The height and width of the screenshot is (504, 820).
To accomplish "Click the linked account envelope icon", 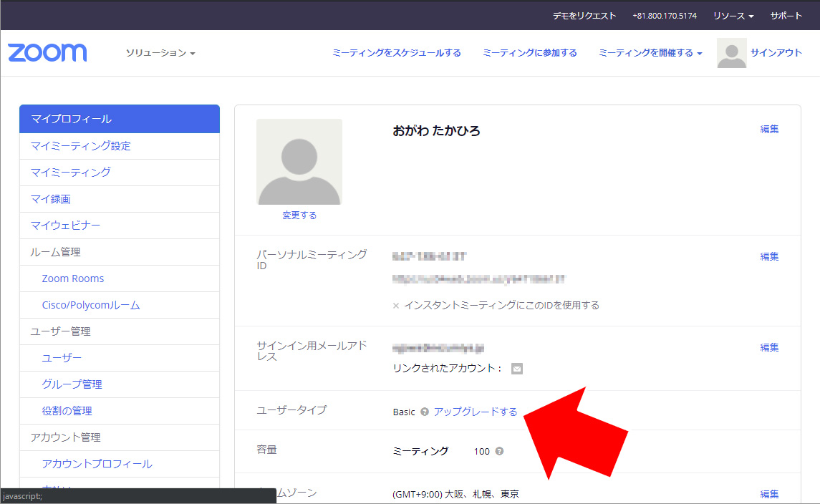I will coord(517,369).
